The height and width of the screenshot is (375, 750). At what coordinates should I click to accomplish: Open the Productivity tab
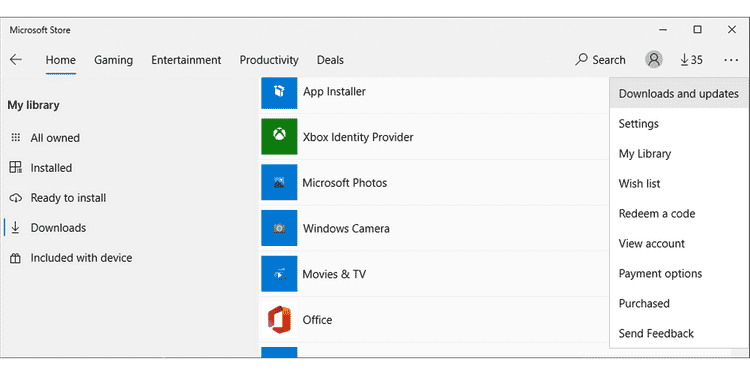269,60
